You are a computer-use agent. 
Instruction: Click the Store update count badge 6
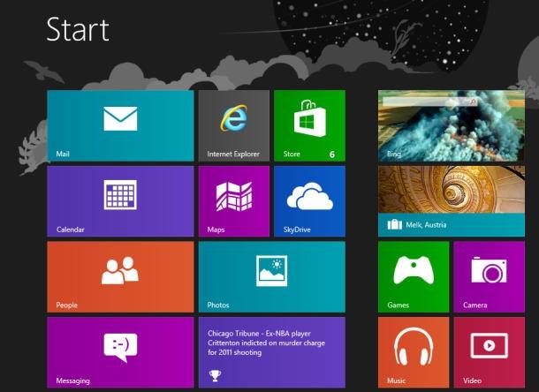(x=332, y=154)
